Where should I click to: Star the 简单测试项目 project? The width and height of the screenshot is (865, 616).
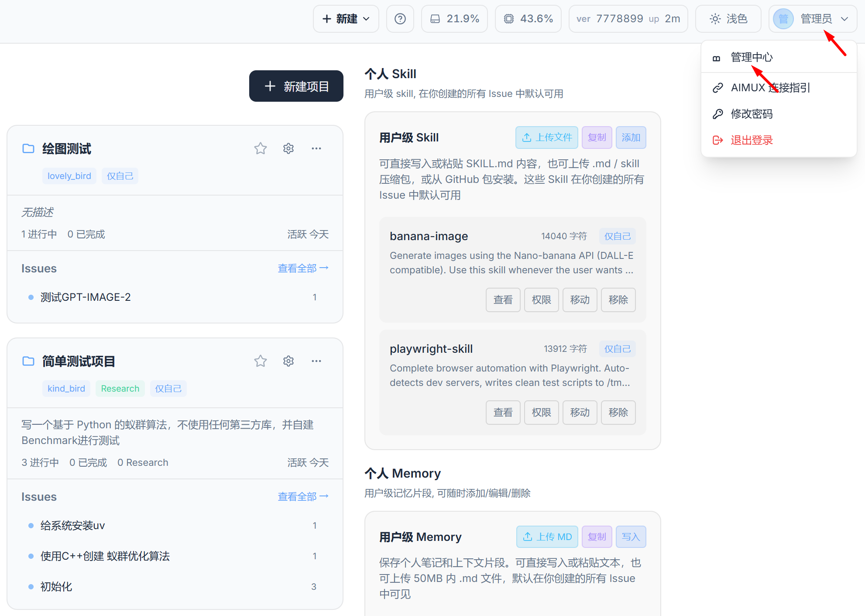coord(261,361)
